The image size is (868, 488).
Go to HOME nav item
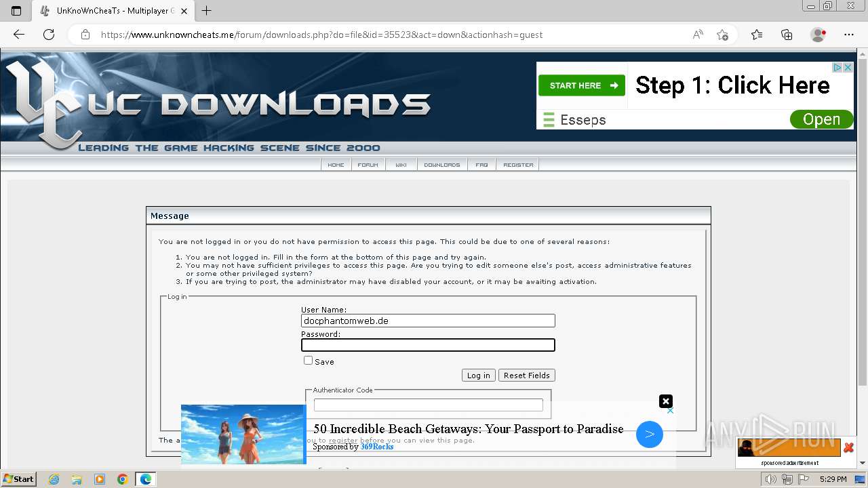click(x=336, y=165)
